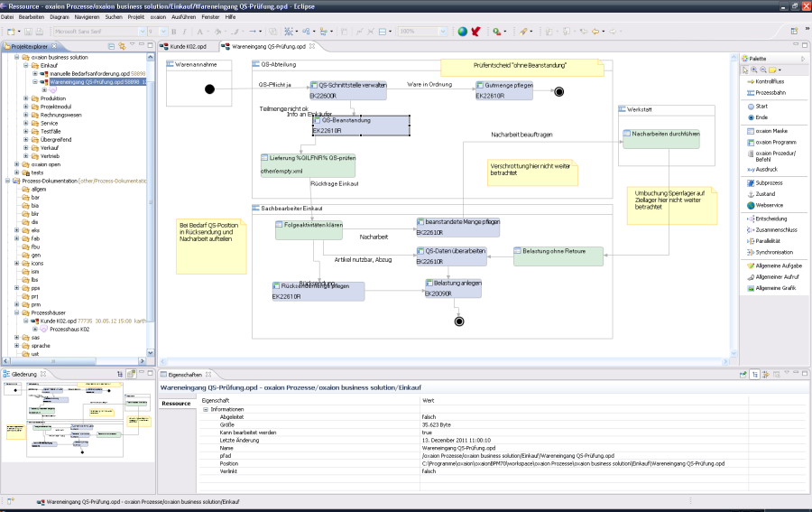The image size is (812, 512).
Task: Click the Bold formatting toolbar button
Action: coord(174,32)
